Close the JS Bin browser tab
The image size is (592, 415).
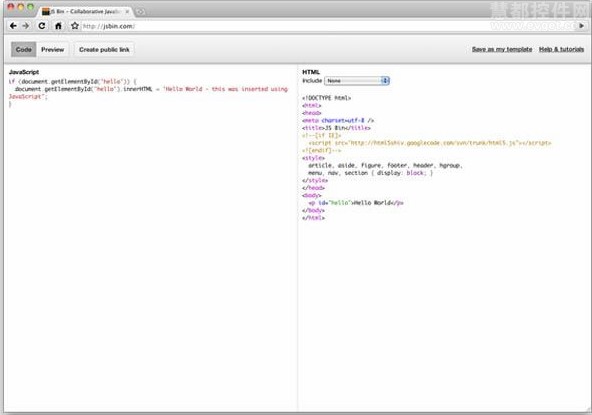tap(127, 12)
